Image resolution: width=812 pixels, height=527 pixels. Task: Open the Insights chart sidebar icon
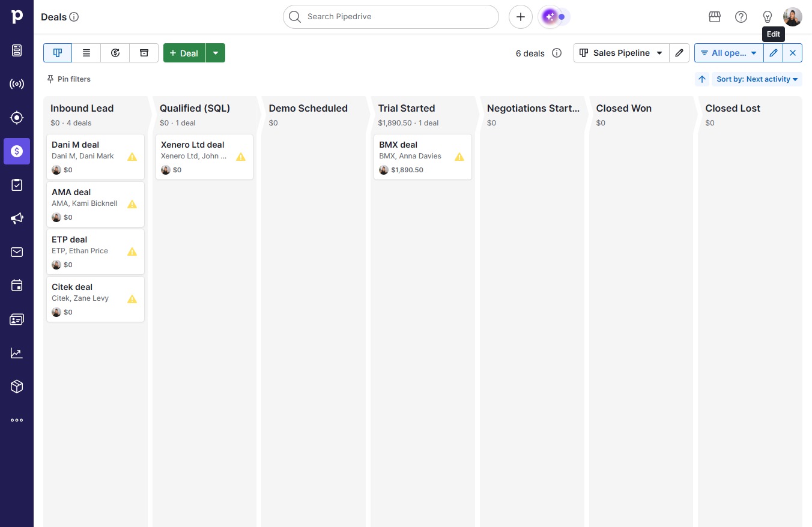tap(17, 353)
